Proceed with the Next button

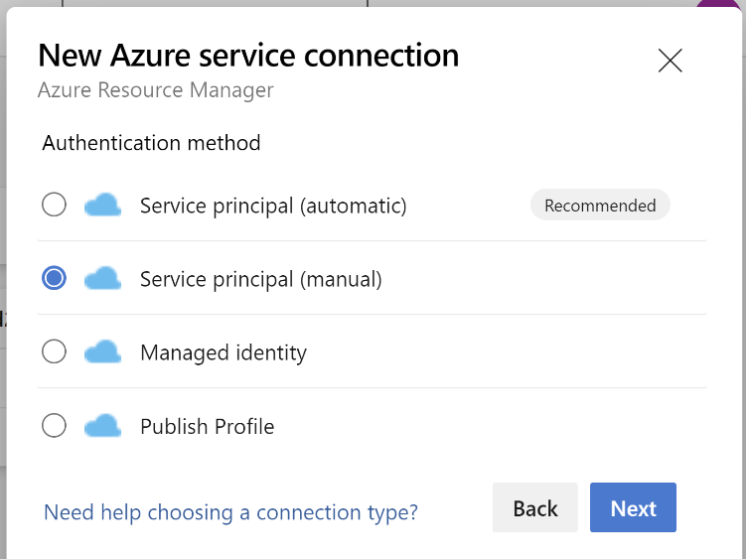pyautogui.click(x=633, y=507)
